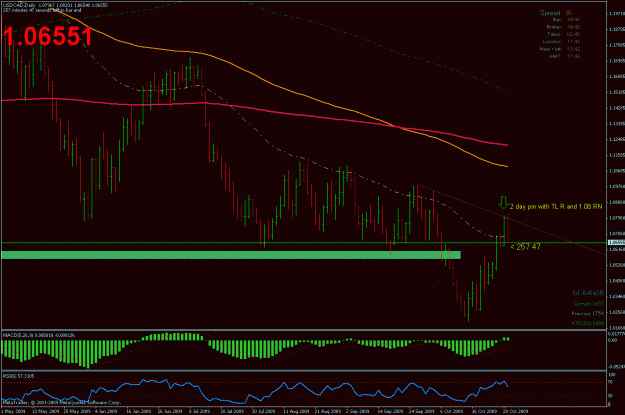This screenshot has height=415, width=625.
Task: Select the green horizontal support zone rectangle
Action: [x=231, y=255]
